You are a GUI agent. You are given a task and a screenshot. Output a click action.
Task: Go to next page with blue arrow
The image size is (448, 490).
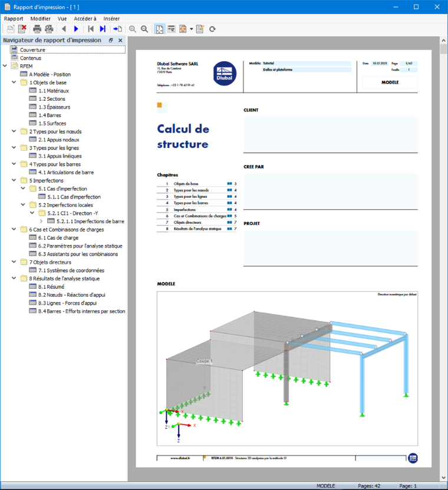(76, 29)
